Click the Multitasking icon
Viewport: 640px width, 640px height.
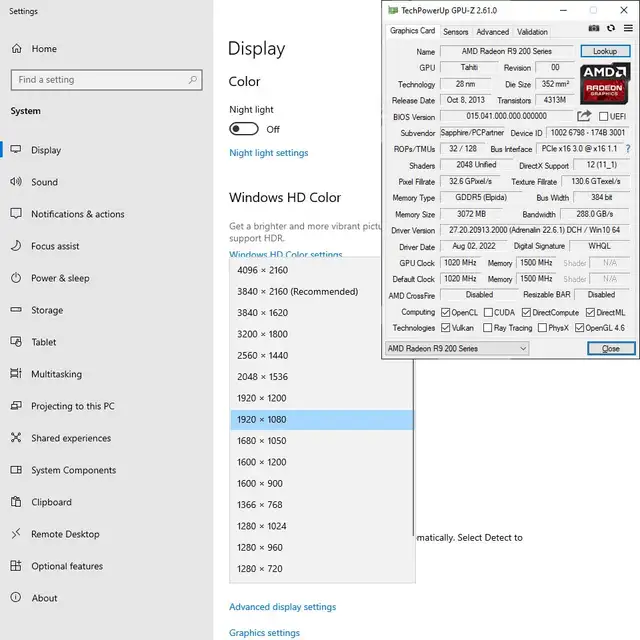tap(16, 373)
